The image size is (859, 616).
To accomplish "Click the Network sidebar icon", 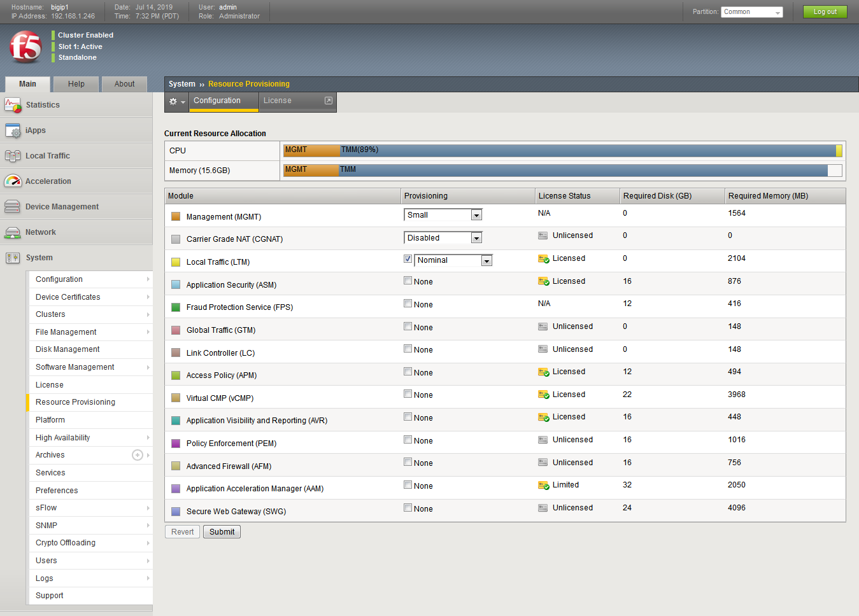I will tap(13, 232).
